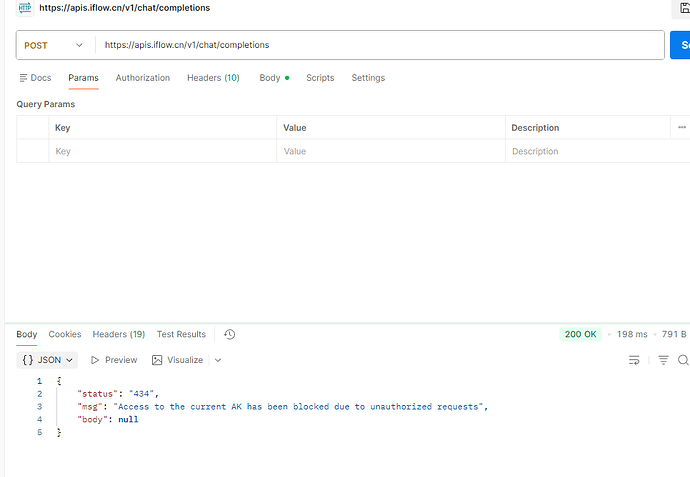
Task: Open the response history clock icon
Action: (230, 334)
